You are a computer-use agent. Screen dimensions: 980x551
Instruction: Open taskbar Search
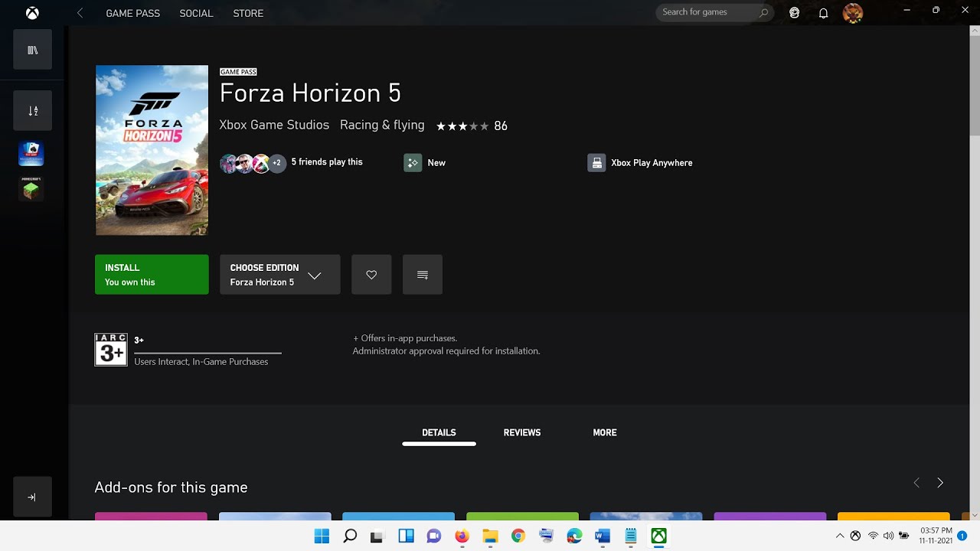click(350, 536)
